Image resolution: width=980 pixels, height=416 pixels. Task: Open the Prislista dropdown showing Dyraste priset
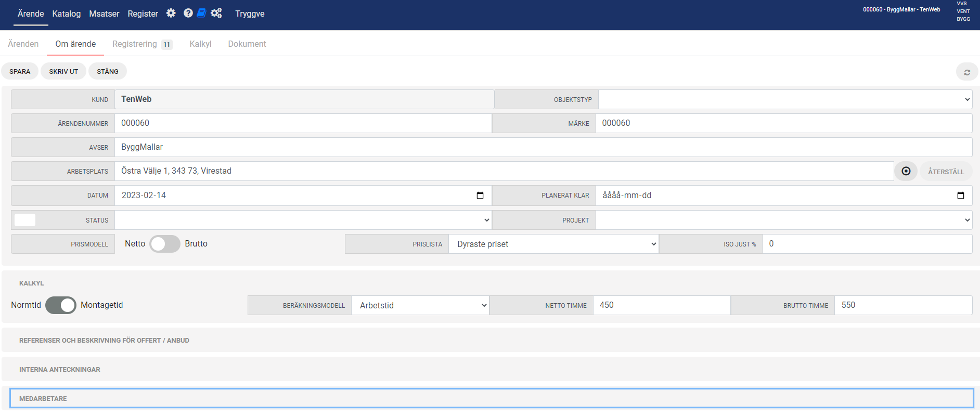click(553, 244)
